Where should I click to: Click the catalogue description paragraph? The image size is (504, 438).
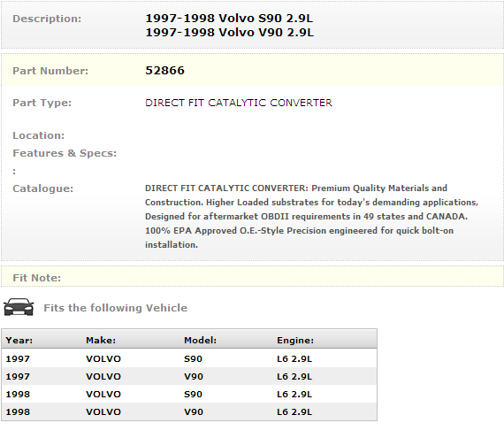311,217
